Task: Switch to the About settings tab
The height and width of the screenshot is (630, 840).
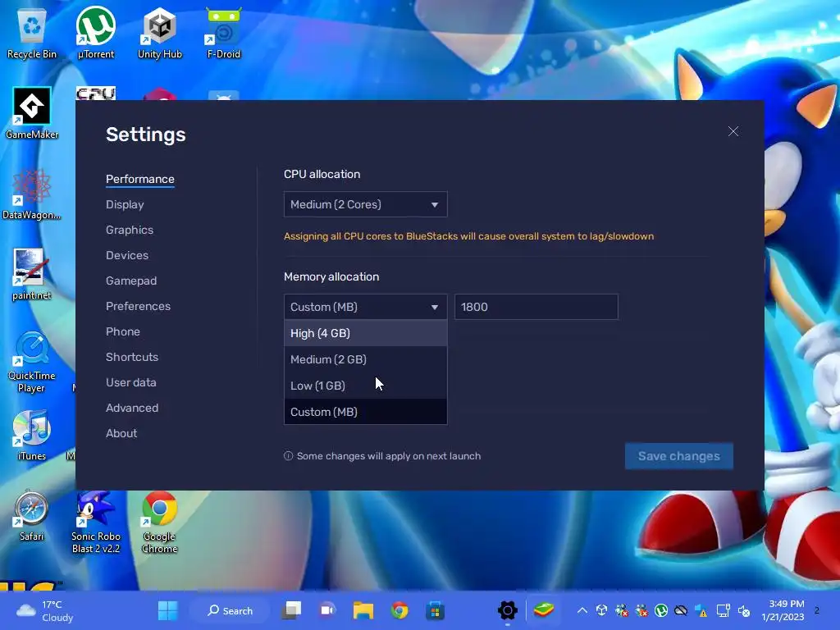Action: coord(121,433)
